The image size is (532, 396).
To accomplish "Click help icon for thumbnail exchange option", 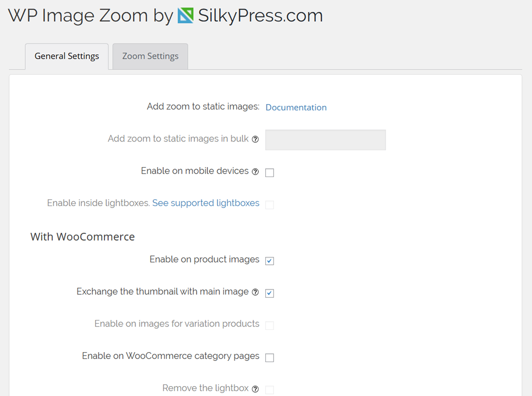I will (x=255, y=292).
